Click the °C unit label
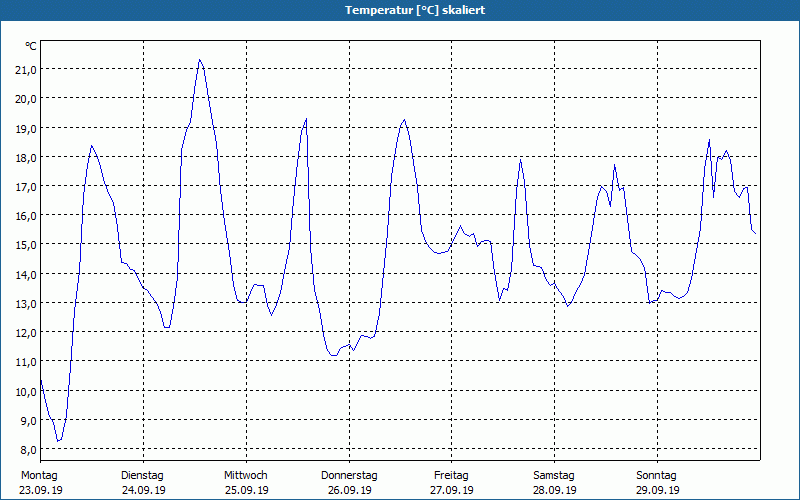Image resolution: width=800 pixels, height=500 pixels. coord(31,46)
